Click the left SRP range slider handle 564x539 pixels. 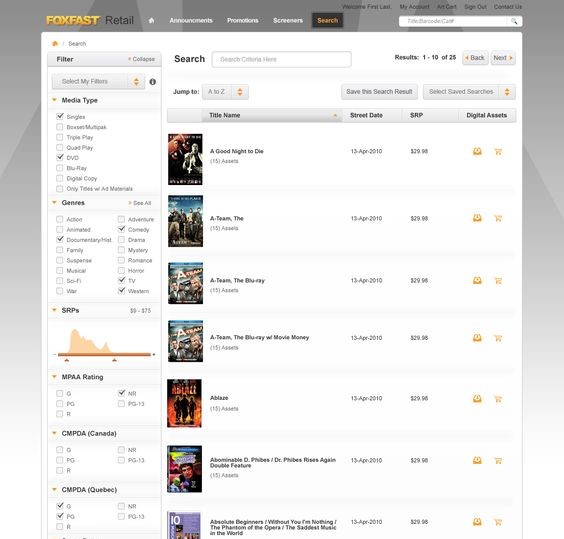coord(67,359)
